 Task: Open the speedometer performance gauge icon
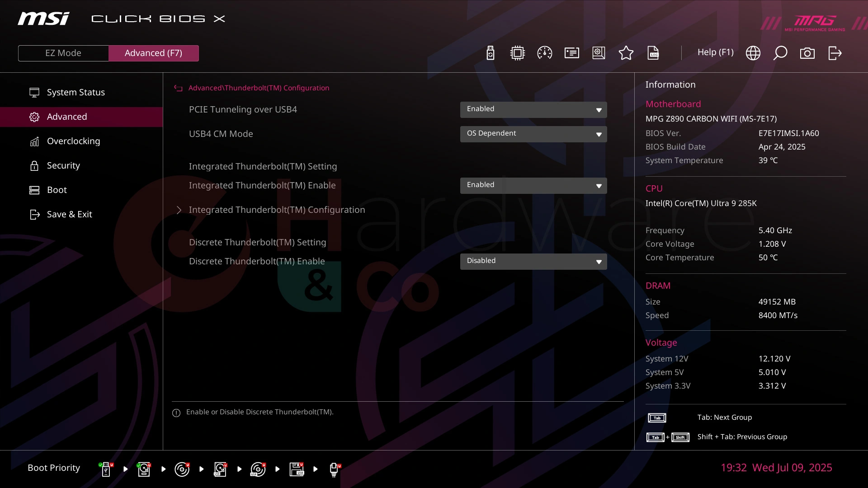pyautogui.click(x=544, y=53)
